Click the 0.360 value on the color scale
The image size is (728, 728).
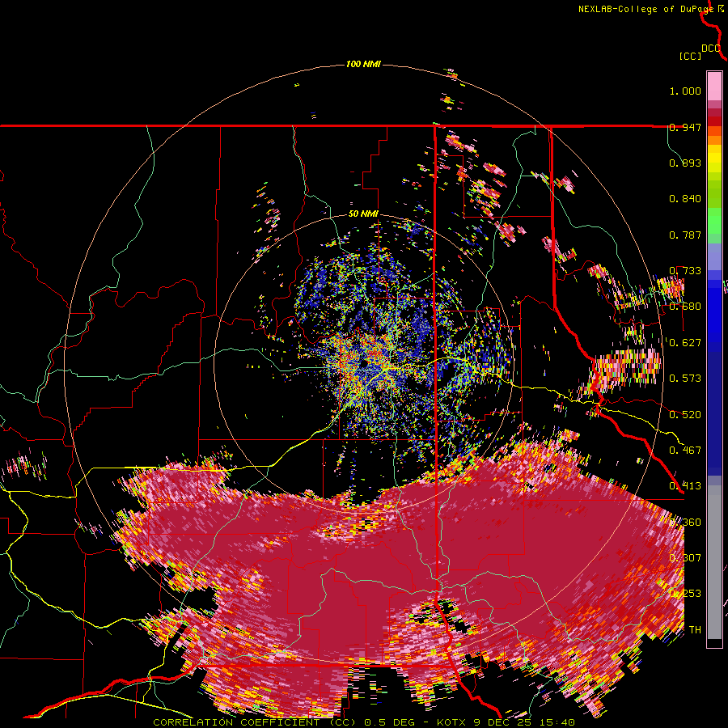pos(685,523)
